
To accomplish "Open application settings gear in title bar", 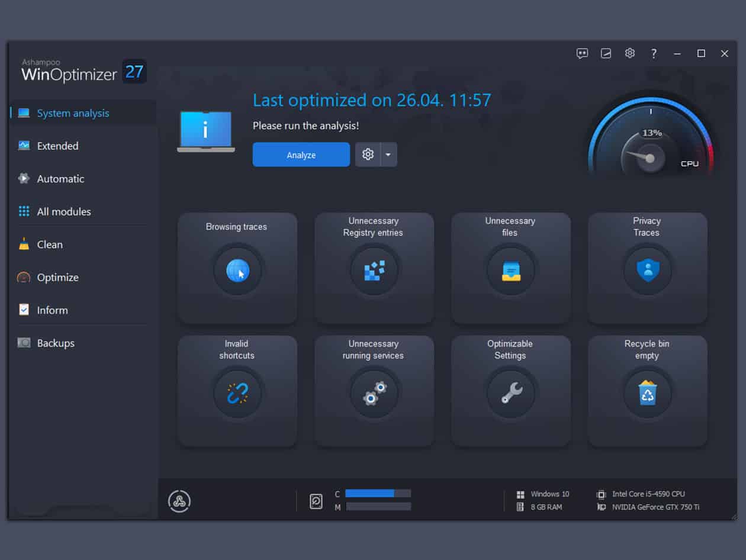I will point(630,53).
